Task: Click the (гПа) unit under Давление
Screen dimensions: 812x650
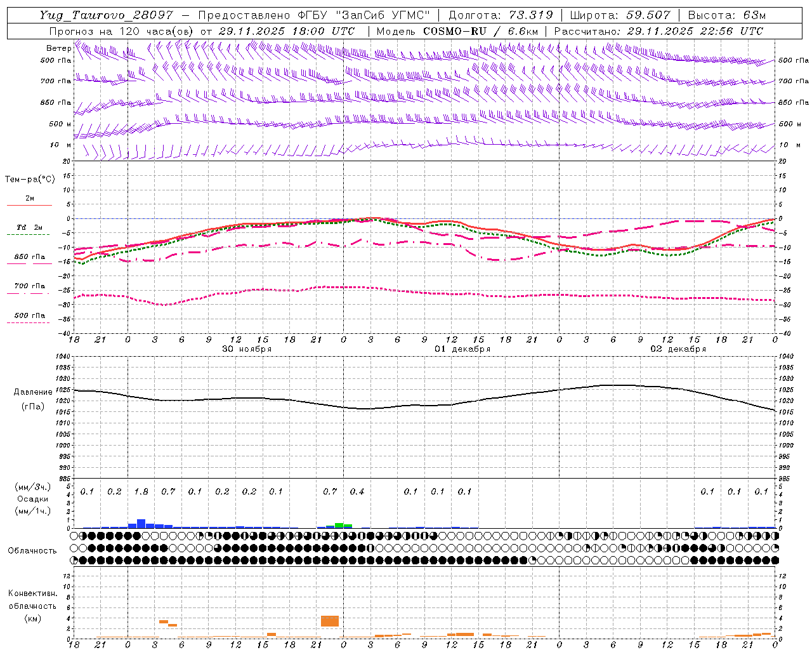Action: click(x=33, y=407)
